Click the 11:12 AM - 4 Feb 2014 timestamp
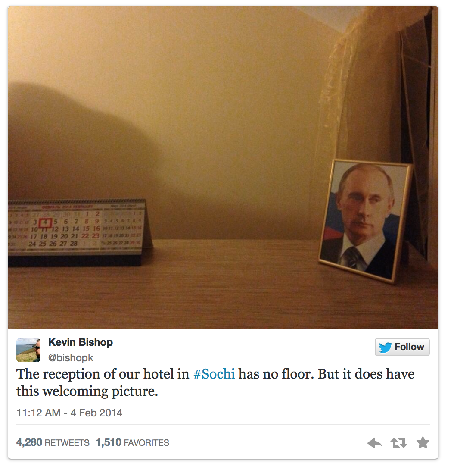 pos(69,413)
